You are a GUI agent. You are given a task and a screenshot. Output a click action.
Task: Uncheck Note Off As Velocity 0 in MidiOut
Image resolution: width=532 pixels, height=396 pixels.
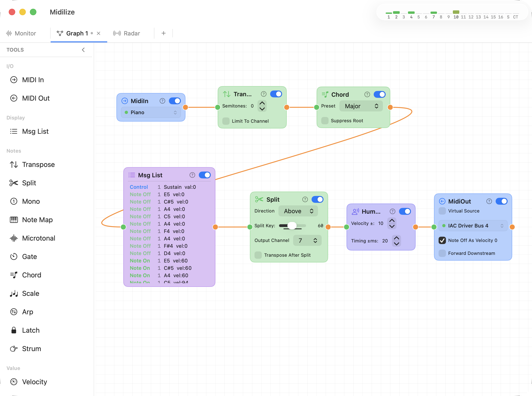coord(442,240)
